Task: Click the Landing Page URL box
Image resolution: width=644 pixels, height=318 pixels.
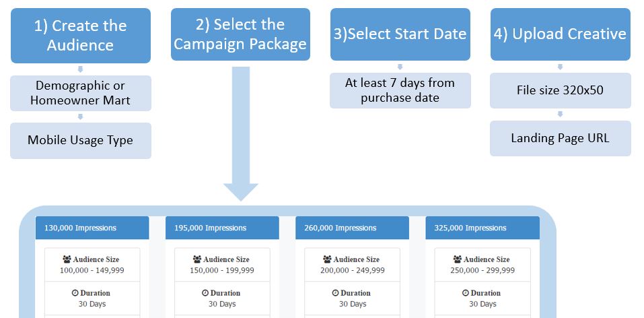Action: (x=560, y=138)
